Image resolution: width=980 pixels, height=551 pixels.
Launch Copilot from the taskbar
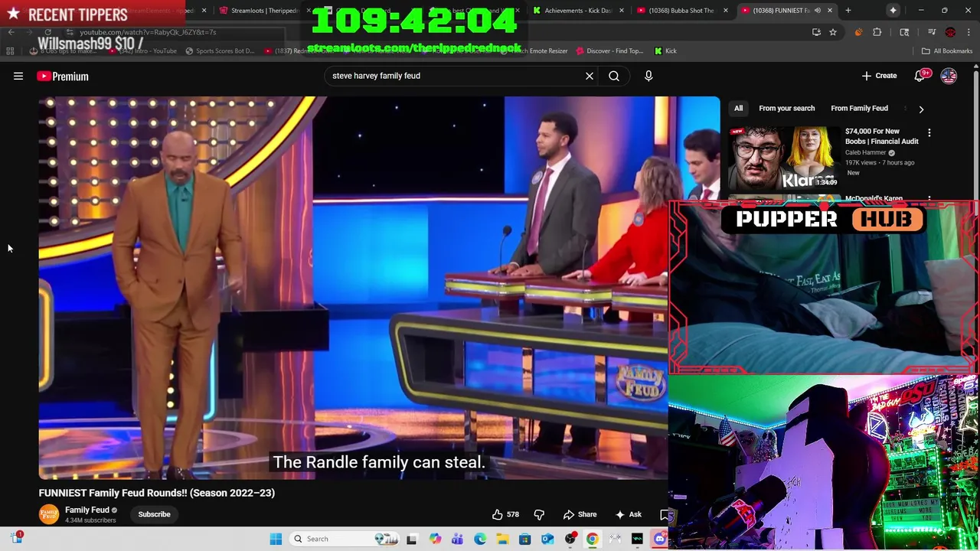[435, 539]
